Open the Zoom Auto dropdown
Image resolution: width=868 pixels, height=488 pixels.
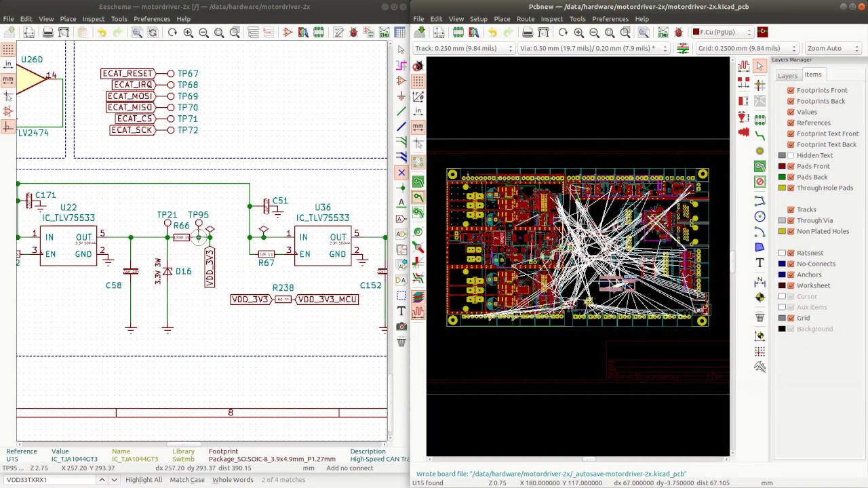pyautogui.click(x=832, y=48)
